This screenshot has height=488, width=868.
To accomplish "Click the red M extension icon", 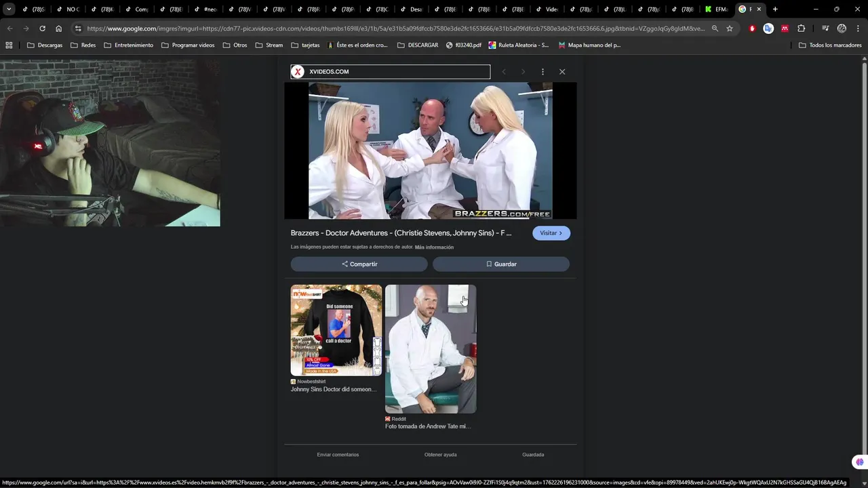I will click(x=785, y=28).
